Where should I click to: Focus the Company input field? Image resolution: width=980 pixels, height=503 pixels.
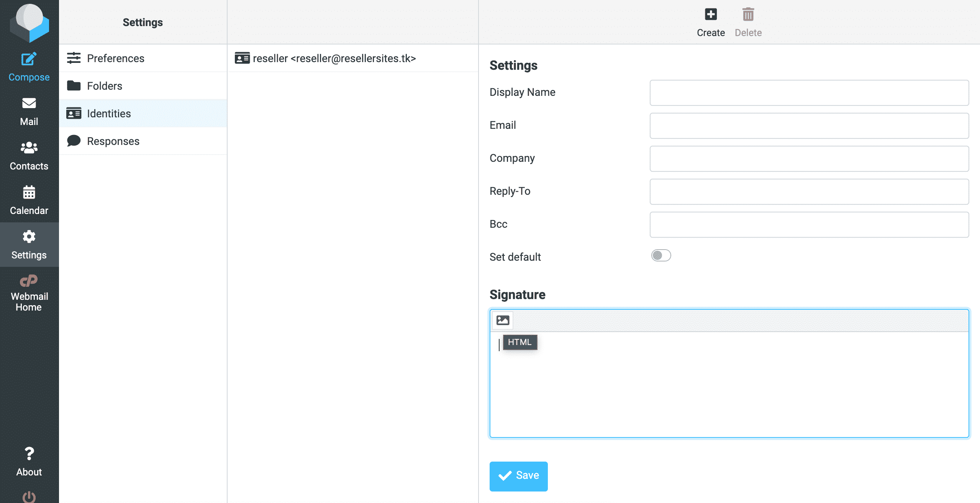pos(809,159)
